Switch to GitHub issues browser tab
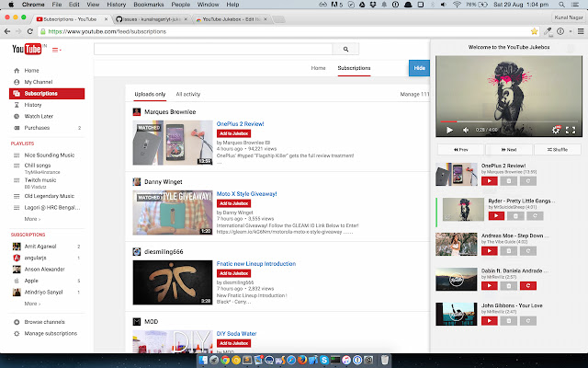 click(152, 19)
